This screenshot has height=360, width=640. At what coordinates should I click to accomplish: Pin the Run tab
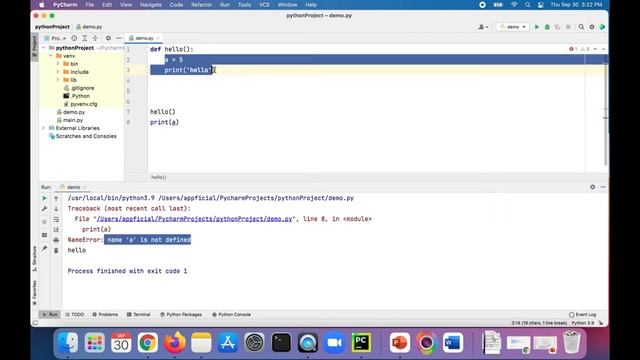coord(44,248)
